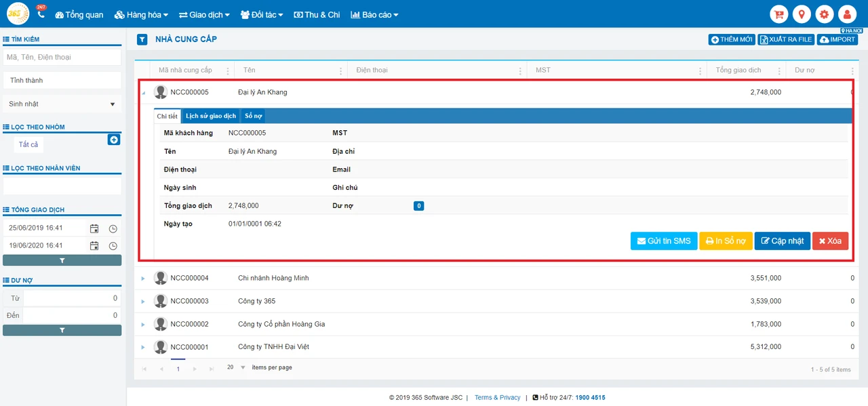Expand the NCC000001 row
868x406 pixels.
tap(143, 347)
